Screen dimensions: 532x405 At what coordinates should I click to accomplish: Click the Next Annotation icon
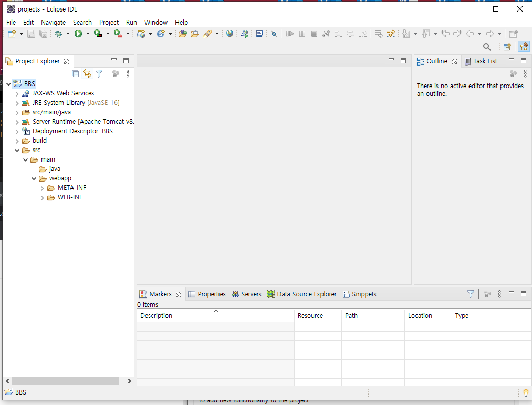(406, 34)
